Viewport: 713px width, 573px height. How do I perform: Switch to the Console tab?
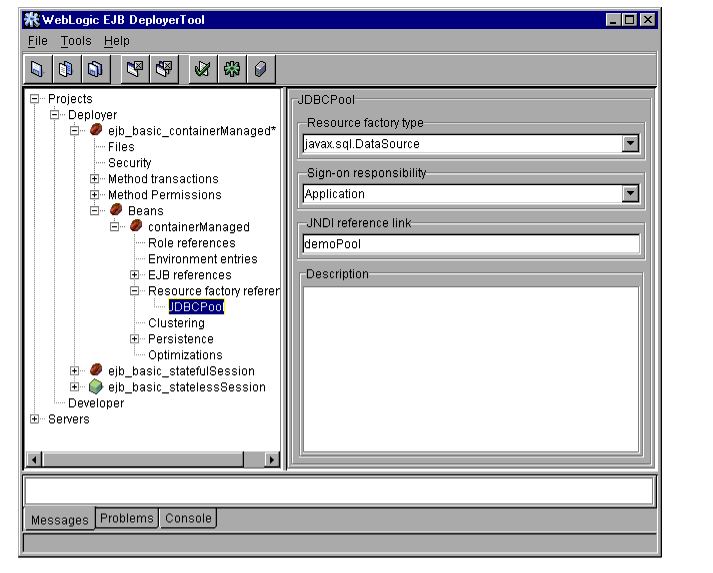tap(188, 518)
